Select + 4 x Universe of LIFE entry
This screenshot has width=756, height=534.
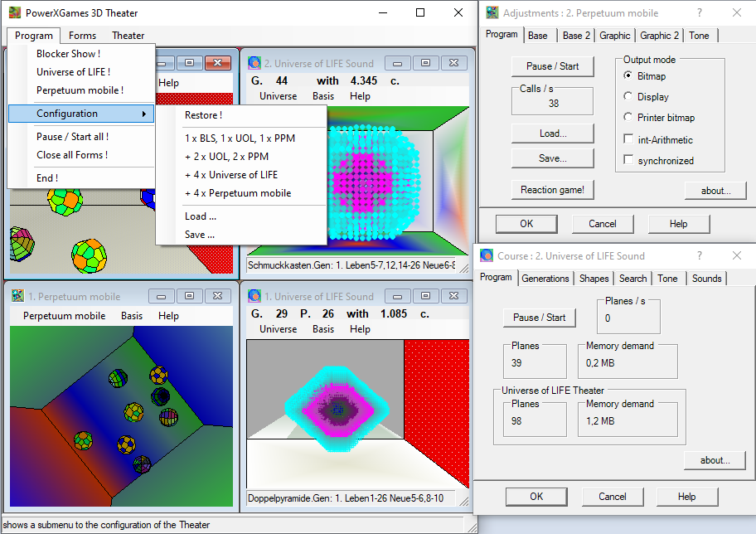[x=241, y=175]
